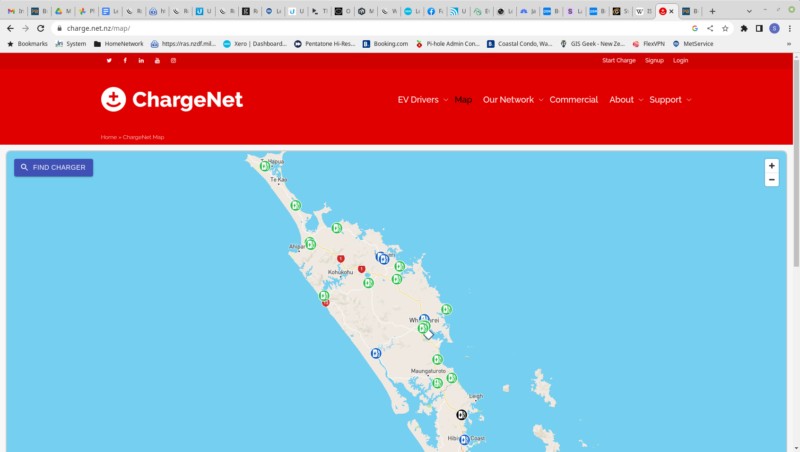Zoom in the map with plus button
This screenshot has width=800, height=452.
pyautogui.click(x=771, y=166)
